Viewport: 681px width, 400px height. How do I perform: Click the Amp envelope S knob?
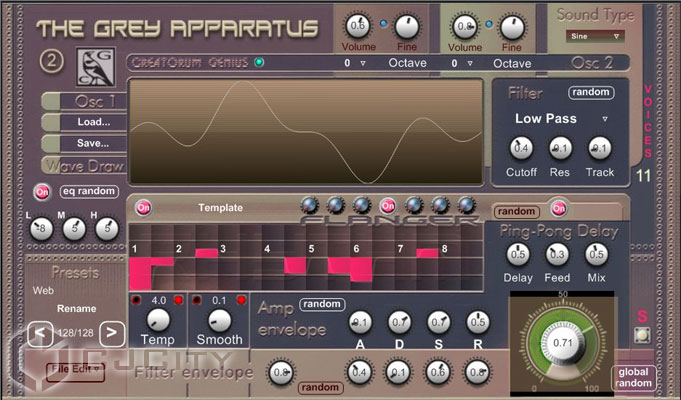438,322
